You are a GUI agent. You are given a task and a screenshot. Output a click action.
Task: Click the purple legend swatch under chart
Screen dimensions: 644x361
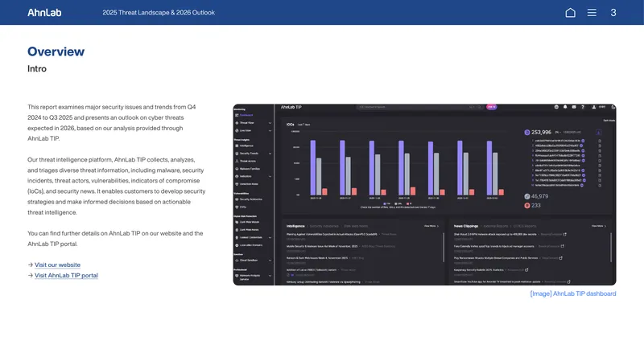385,203
